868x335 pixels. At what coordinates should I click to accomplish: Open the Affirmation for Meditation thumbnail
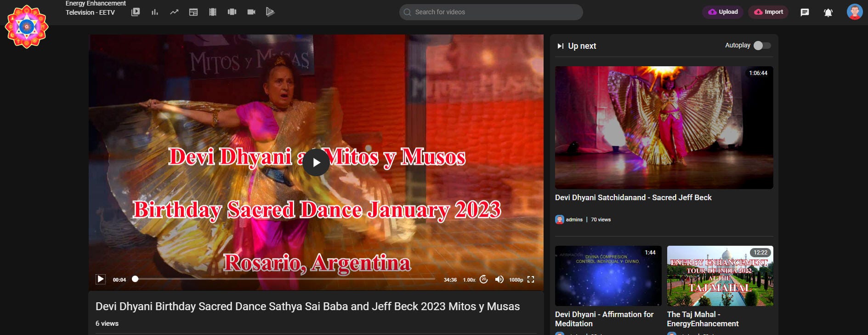[x=608, y=276]
